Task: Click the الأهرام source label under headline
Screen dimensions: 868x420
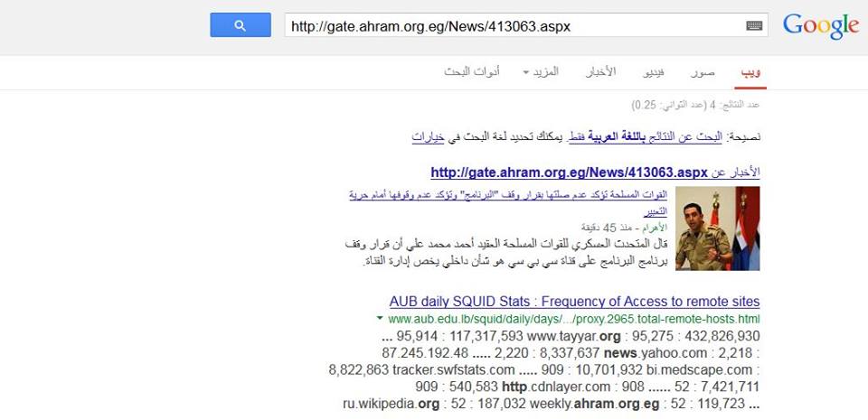Action: point(653,227)
